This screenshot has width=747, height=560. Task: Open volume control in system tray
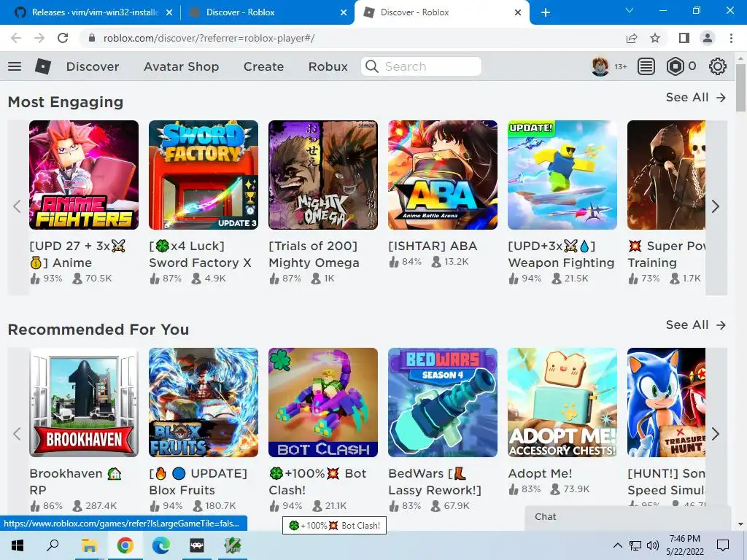pyautogui.click(x=653, y=545)
